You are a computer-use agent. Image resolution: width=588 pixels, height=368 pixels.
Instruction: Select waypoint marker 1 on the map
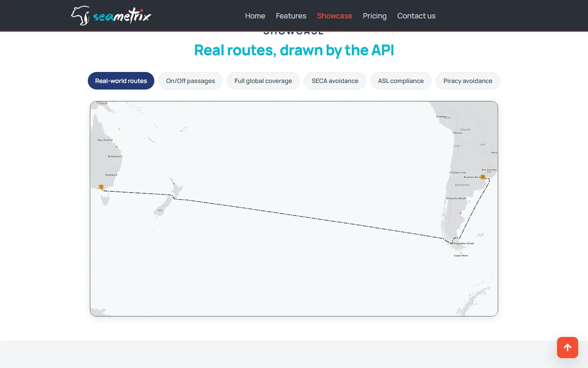pos(101,187)
